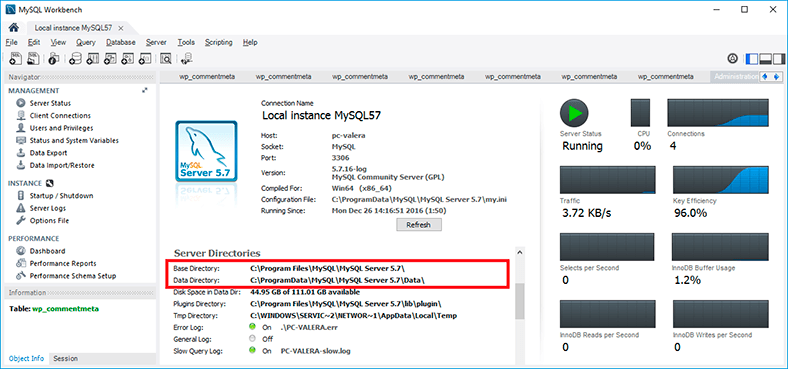Toggle the right secondary sidebar visibility

[779, 59]
